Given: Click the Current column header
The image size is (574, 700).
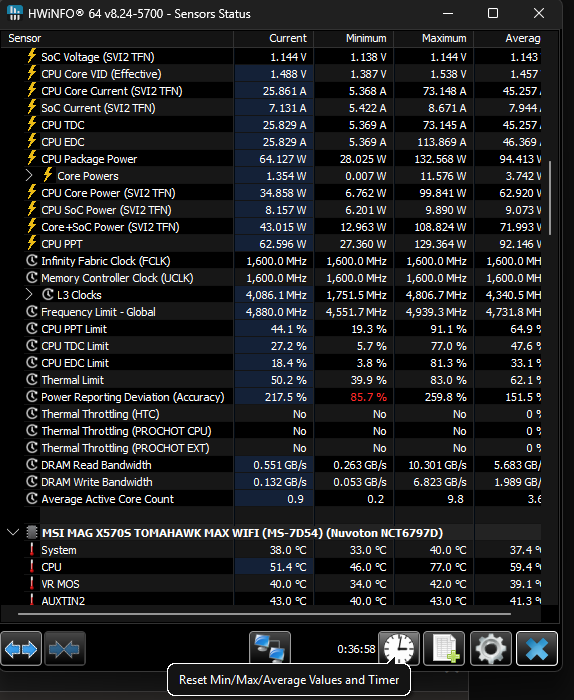Looking at the screenshot, I should (273, 38).
